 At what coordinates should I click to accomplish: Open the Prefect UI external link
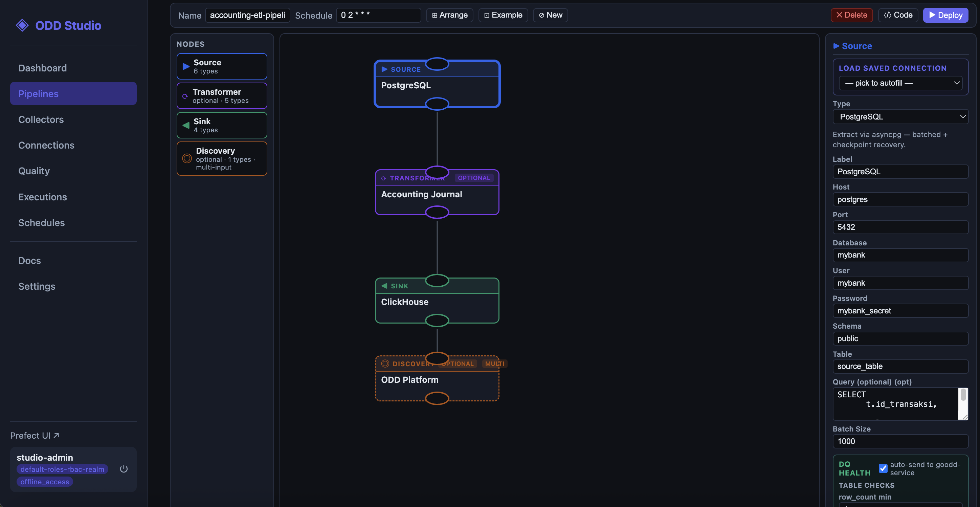(35, 435)
